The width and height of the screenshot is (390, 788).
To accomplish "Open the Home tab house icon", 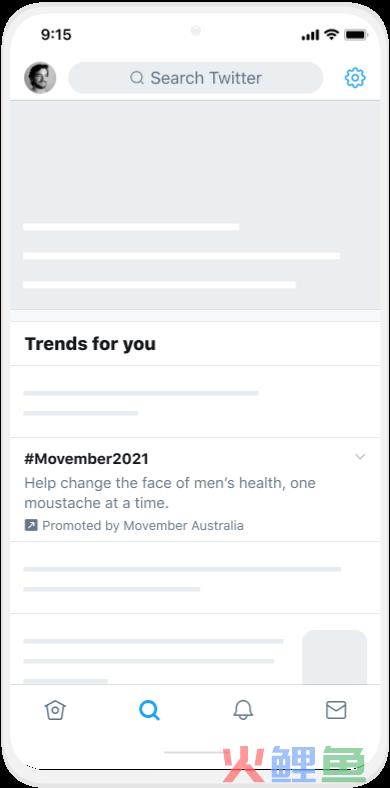I will pyautogui.click(x=55, y=710).
